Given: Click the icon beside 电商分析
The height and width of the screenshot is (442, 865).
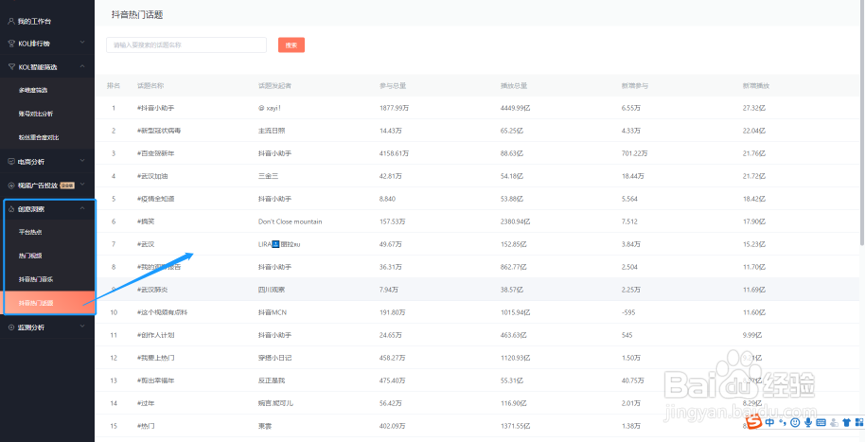Looking at the screenshot, I should pyautogui.click(x=11, y=162).
